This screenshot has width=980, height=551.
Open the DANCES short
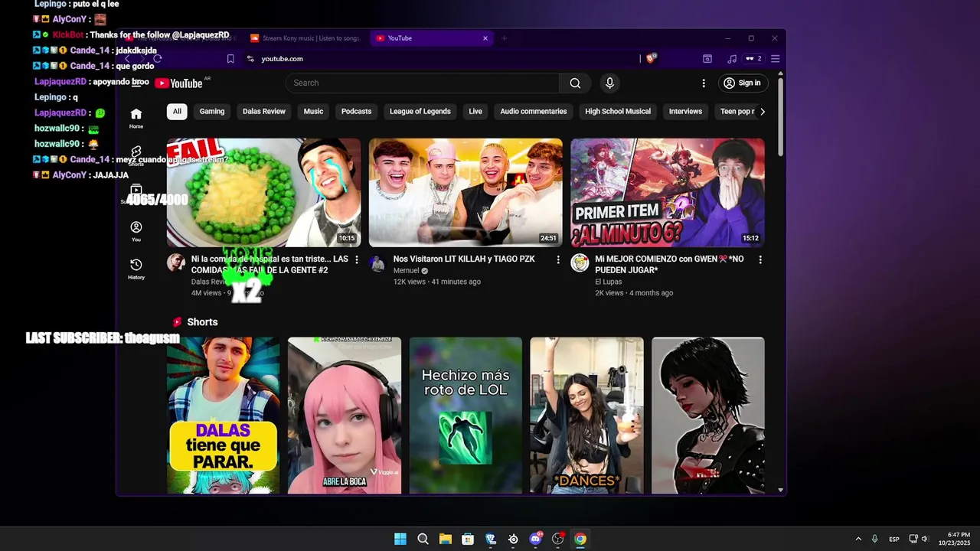pyautogui.click(x=587, y=416)
